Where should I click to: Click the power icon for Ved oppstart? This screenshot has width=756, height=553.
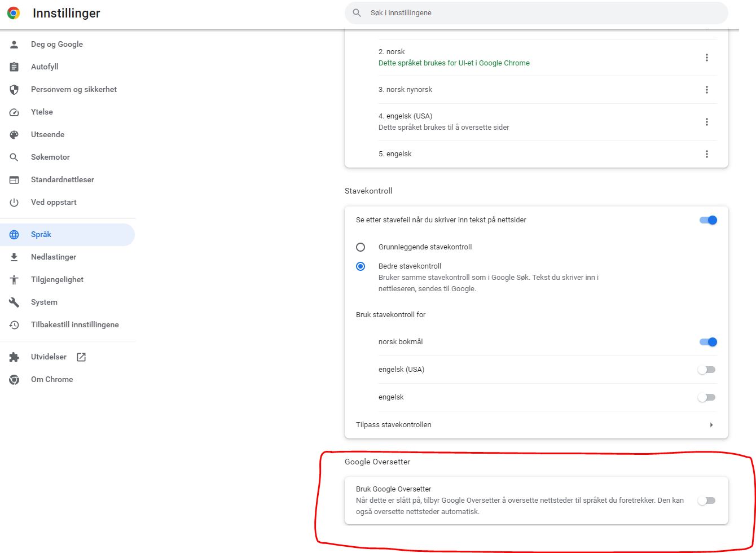14,202
